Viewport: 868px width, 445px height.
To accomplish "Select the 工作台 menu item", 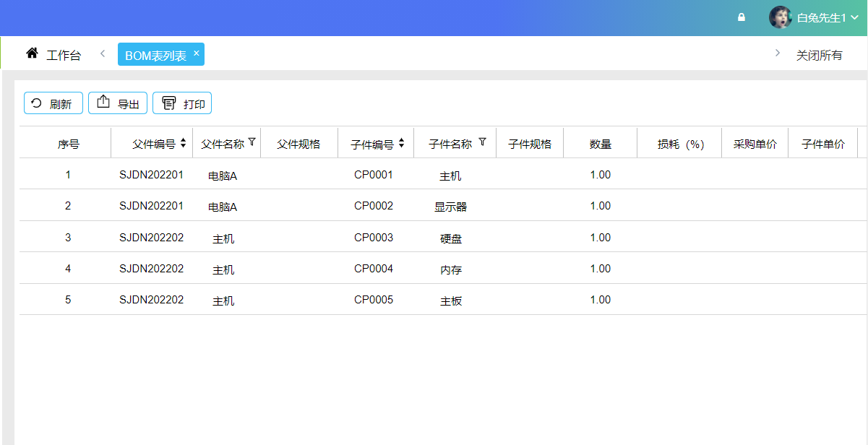I will (x=64, y=53).
